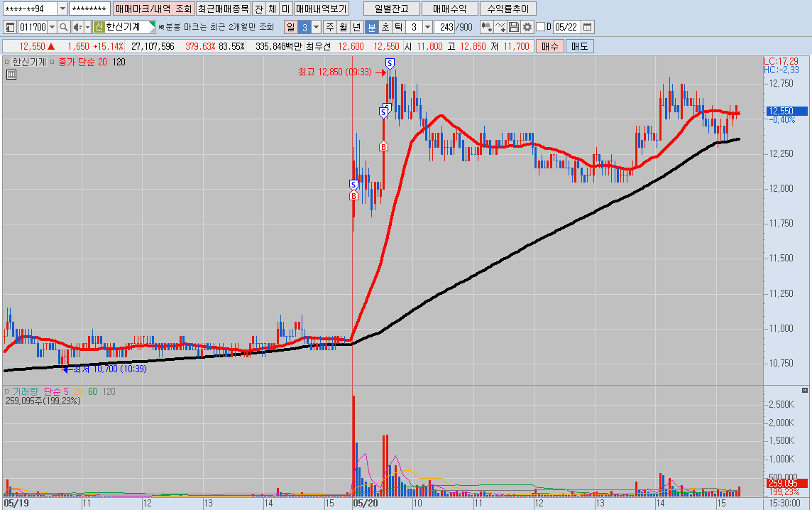812x510 pixels.
Task: Click the 27,107,596 volume value
Action: pos(152,46)
